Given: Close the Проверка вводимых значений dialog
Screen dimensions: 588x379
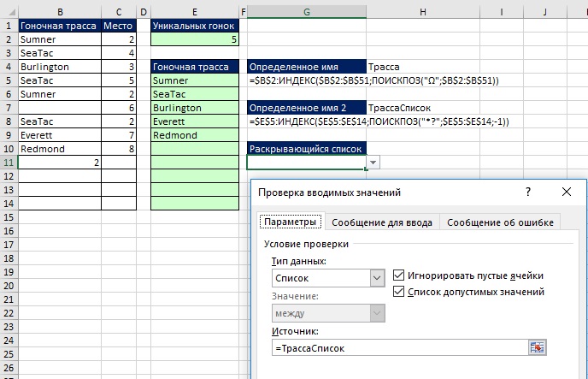Looking at the screenshot, I should click(x=566, y=192).
